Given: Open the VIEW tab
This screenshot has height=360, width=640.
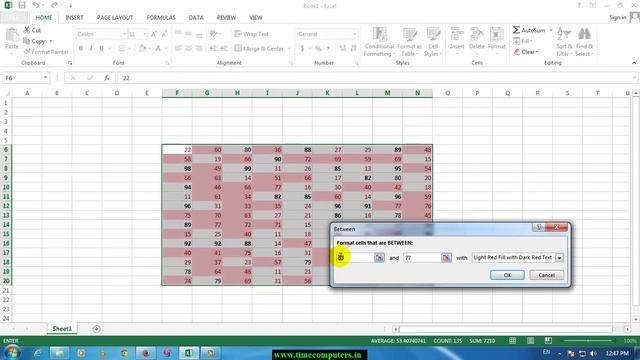Looking at the screenshot, I should point(256,18).
